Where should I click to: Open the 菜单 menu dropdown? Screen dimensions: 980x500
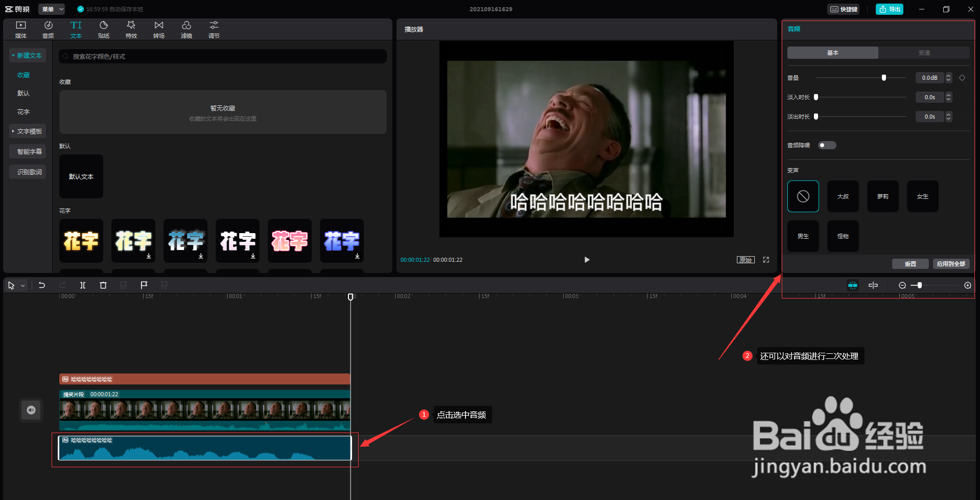click(x=52, y=9)
